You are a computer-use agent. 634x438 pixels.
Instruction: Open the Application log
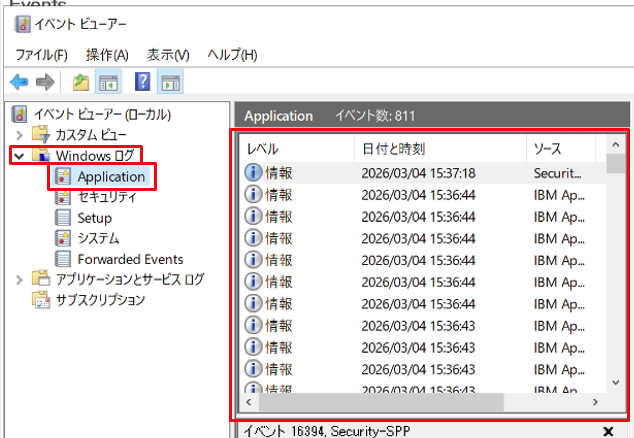tap(111, 177)
